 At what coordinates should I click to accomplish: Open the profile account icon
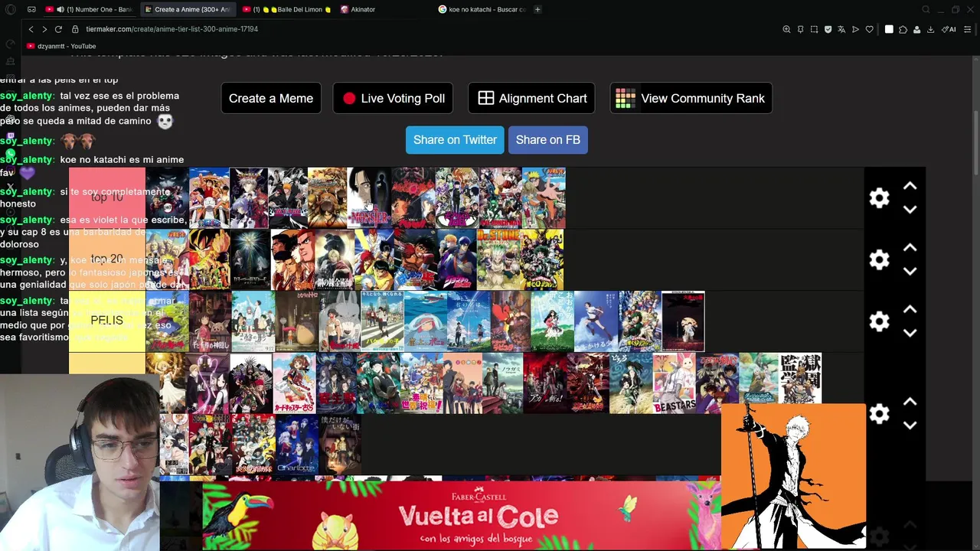point(916,29)
